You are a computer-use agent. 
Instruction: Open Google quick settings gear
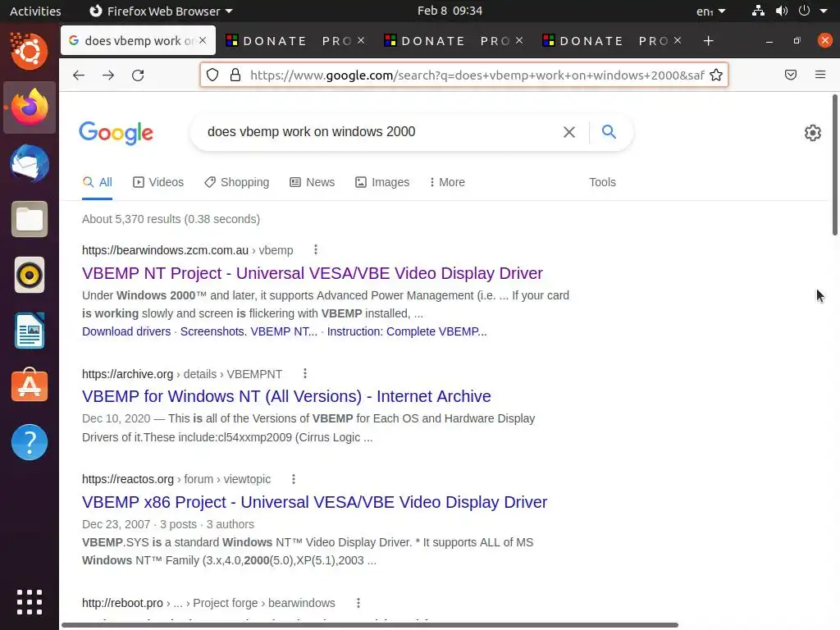pos(813,133)
